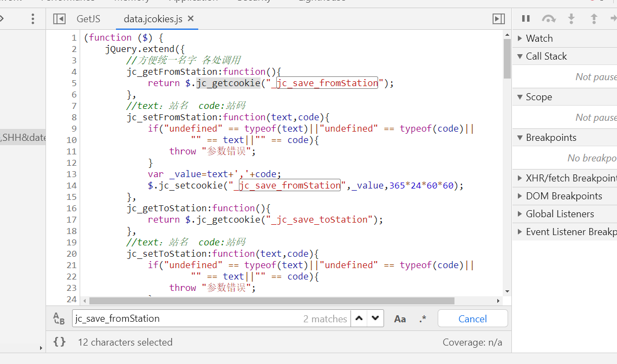Step into next function call

(571, 18)
